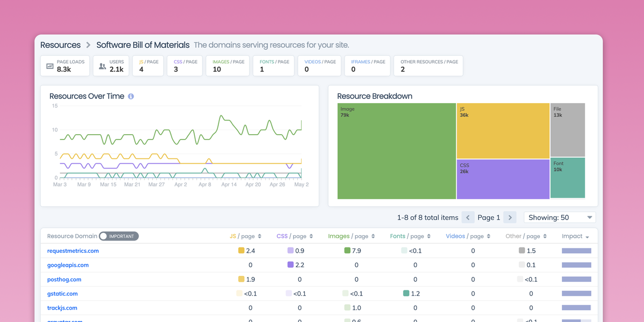Click the Users people icon

pos(102,66)
